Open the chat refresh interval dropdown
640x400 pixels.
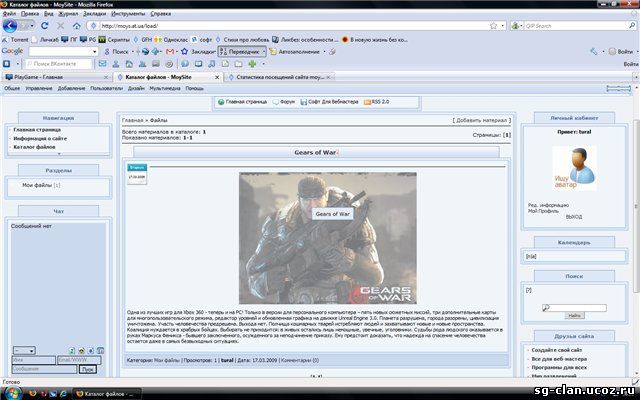24,351
